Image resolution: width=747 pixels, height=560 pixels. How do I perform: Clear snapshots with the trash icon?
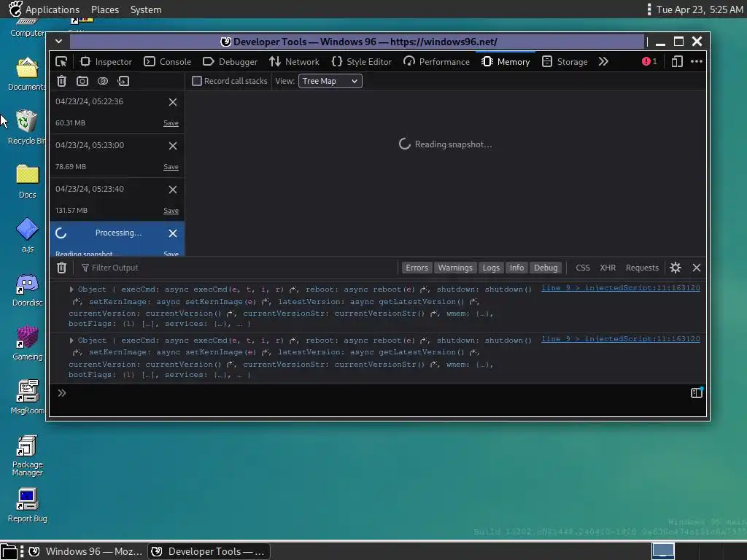click(x=61, y=81)
